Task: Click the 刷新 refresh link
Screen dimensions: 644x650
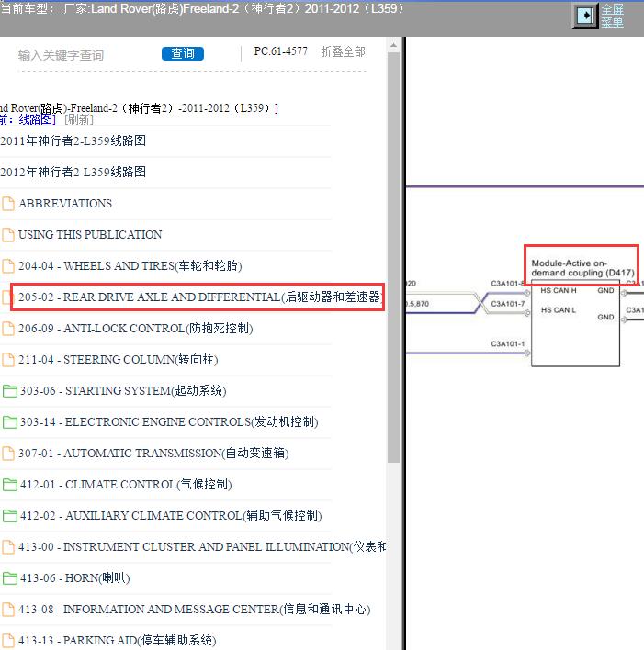Action: [79, 119]
